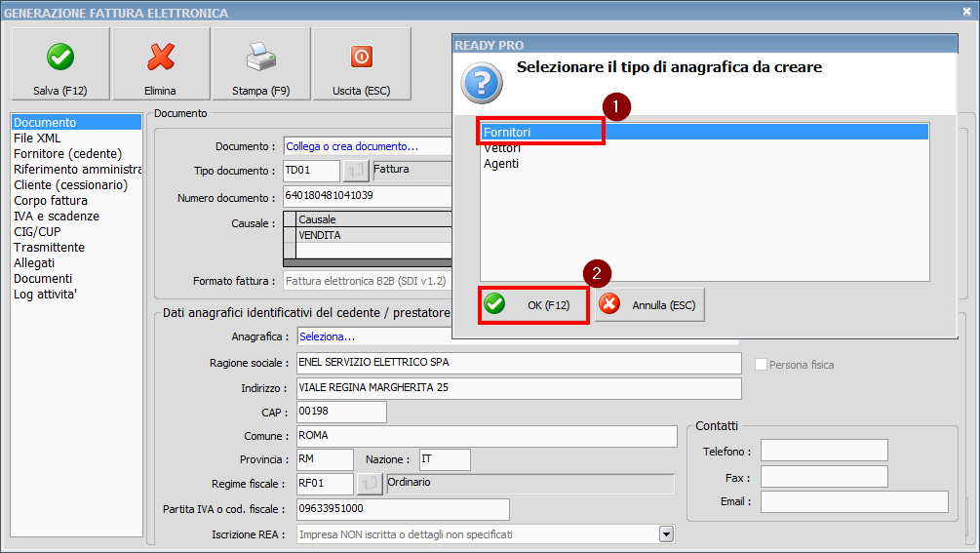Click lookup icon beside Tipo documento TD01
Screen dimensions: 980x553
[x=356, y=171]
